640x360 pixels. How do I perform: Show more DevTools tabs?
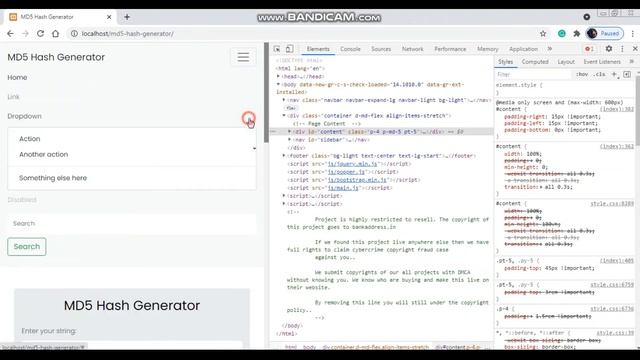(550, 49)
